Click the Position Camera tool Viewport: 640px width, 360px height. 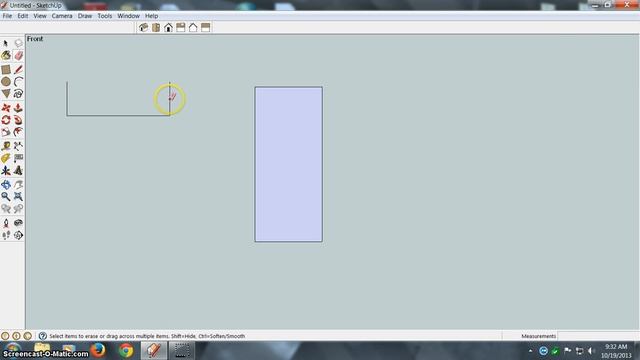pyautogui.click(x=6, y=223)
